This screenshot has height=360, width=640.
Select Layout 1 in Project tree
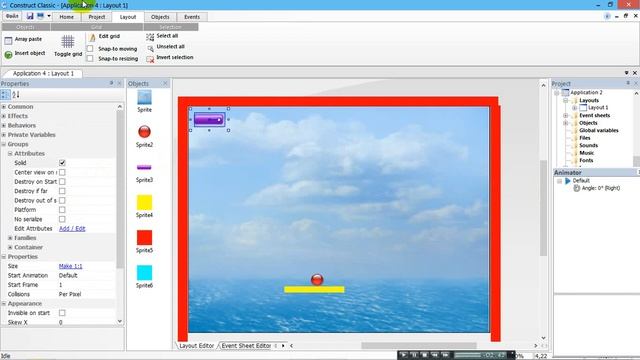tap(598, 108)
